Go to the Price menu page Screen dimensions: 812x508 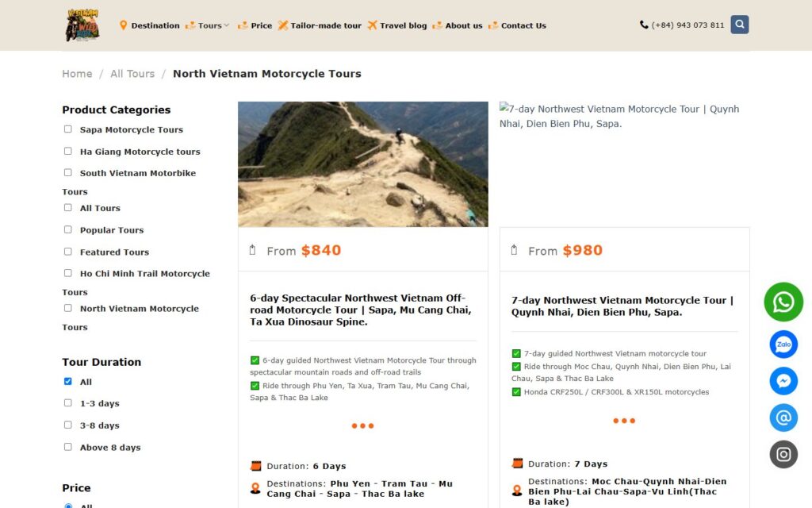[262, 25]
